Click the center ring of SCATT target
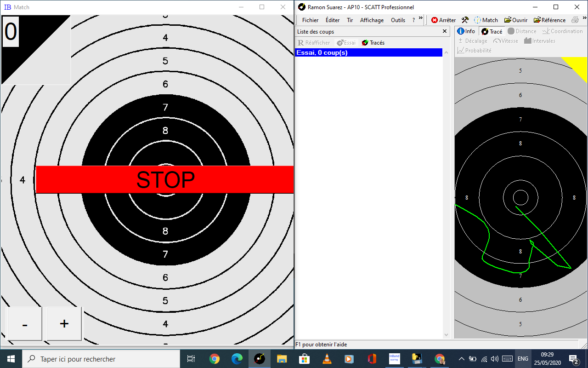588x368 pixels. [x=520, y=198]
